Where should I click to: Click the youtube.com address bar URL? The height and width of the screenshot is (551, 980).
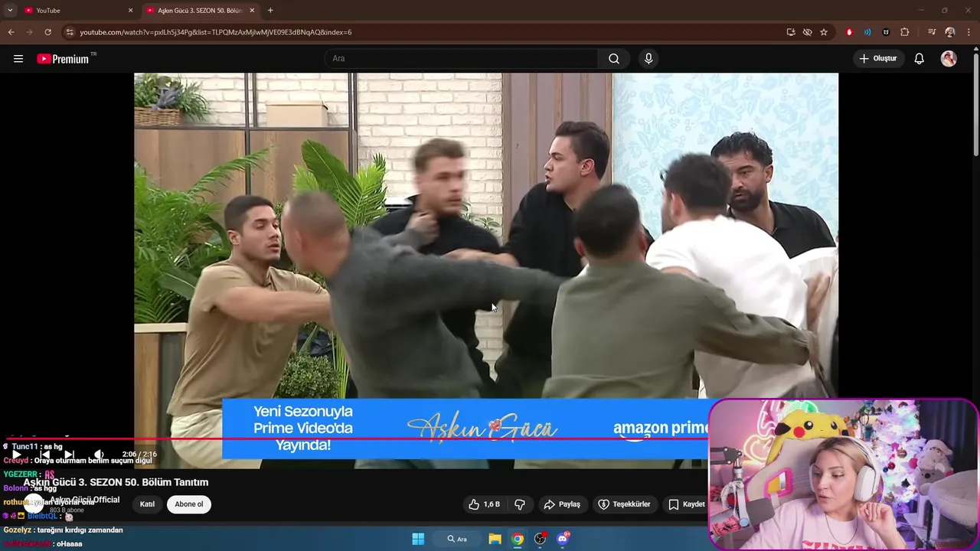coord(216,32)
